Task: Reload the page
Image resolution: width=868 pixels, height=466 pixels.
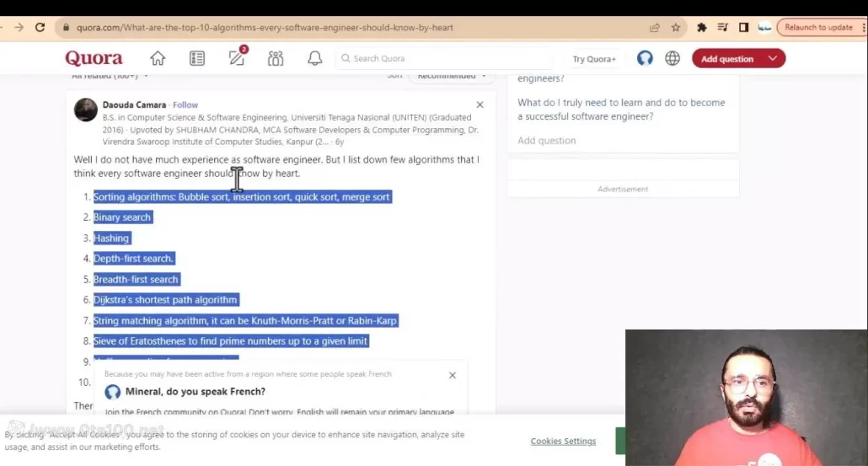Action: click(x=40, y=28)
